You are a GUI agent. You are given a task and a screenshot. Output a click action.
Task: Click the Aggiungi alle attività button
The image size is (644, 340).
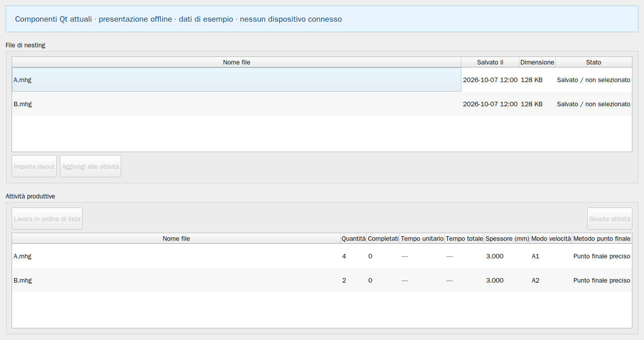[x=91, y=166]
